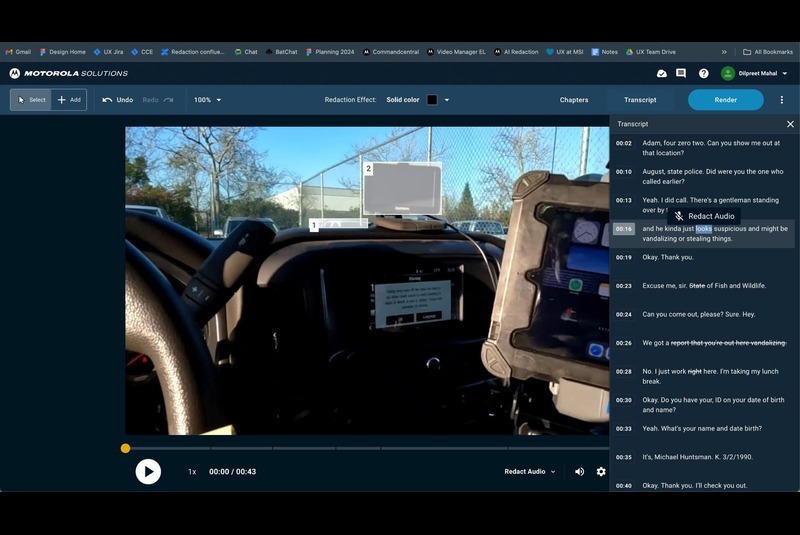Open the Redact Audio dropdown below video
800x535 pixels.
click(x=530, y=472)
